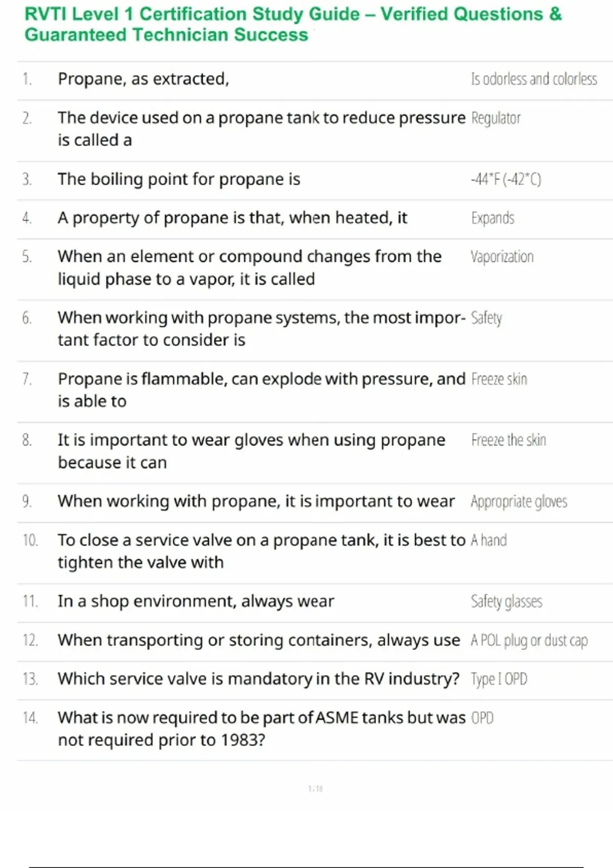The image size is (613, 868).
Task: Select the 'A POL plug or dust cap' answer
Action: click(x=529, y=640)
